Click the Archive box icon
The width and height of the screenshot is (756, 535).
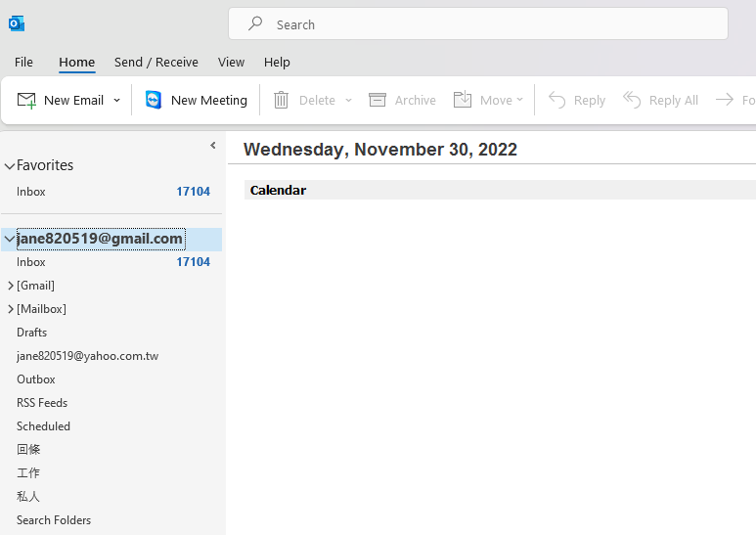378,100
